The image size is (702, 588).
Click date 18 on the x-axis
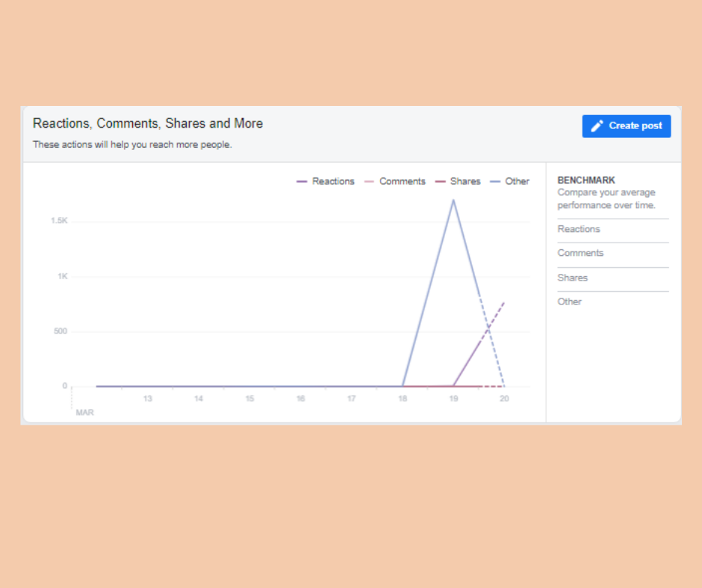click(403, 399)
